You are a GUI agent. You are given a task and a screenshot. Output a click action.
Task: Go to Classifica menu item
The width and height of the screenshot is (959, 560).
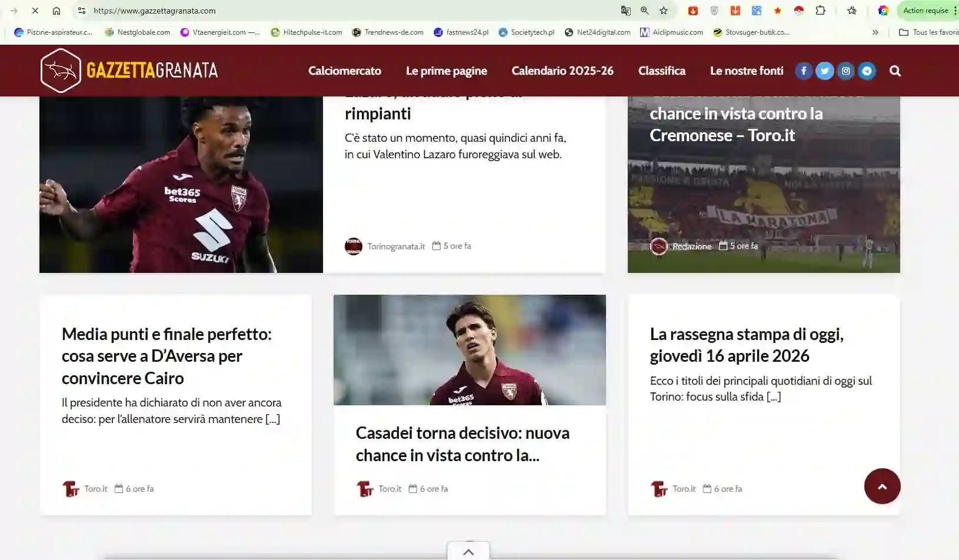(661, 71)
